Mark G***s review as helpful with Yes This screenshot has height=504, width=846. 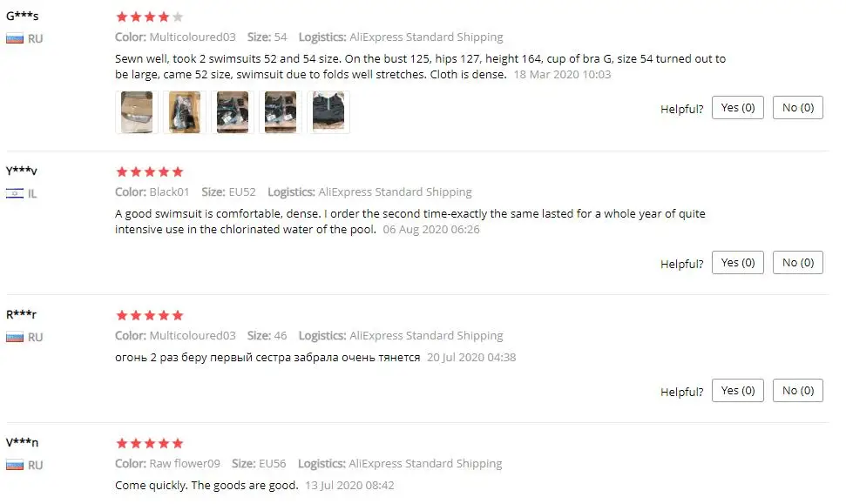click(738, 108)
